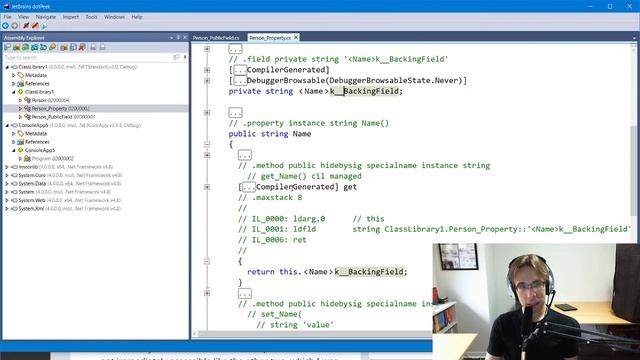Screen dimensions: 640x360
Task: Click the orange pen icon in main toolbar
Action: 35,26
